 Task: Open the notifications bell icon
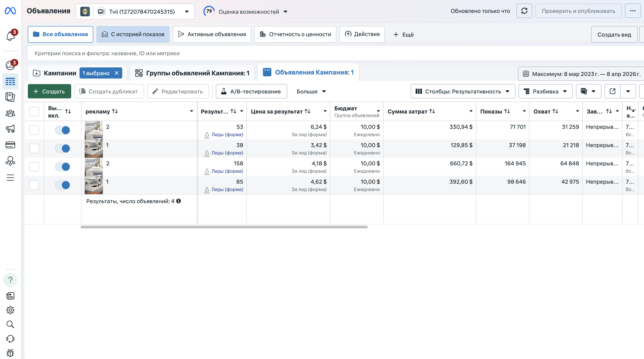10,36
